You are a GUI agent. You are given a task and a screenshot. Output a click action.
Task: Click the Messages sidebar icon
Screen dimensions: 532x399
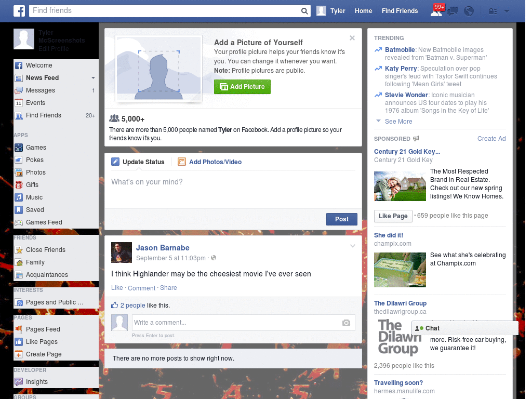point(19,90)
